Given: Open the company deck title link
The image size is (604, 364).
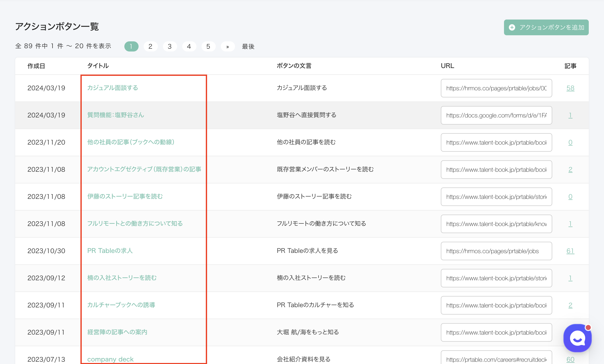Looking at the screenshot, I should point(110,359).
